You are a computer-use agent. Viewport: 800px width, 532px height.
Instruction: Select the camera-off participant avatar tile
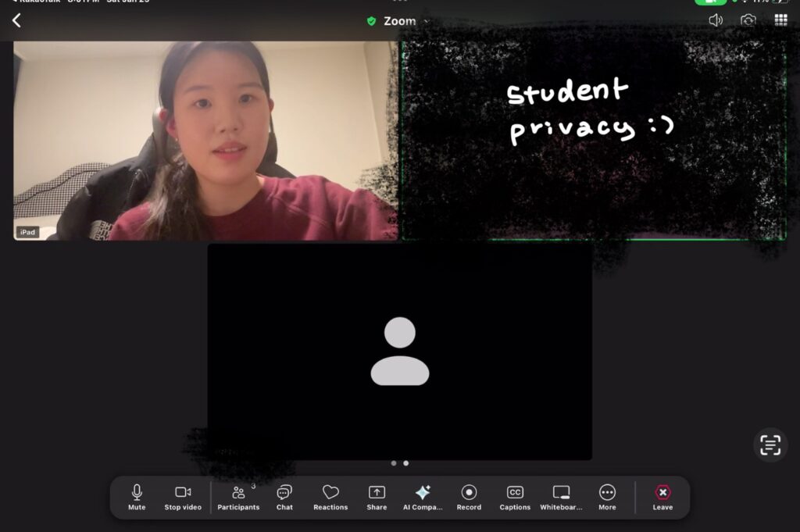399,352
